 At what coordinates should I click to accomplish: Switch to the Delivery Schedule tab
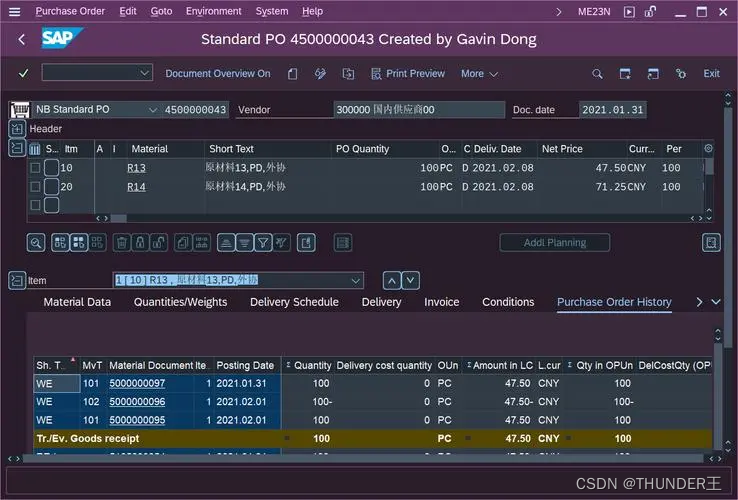(x=294, y=302)
